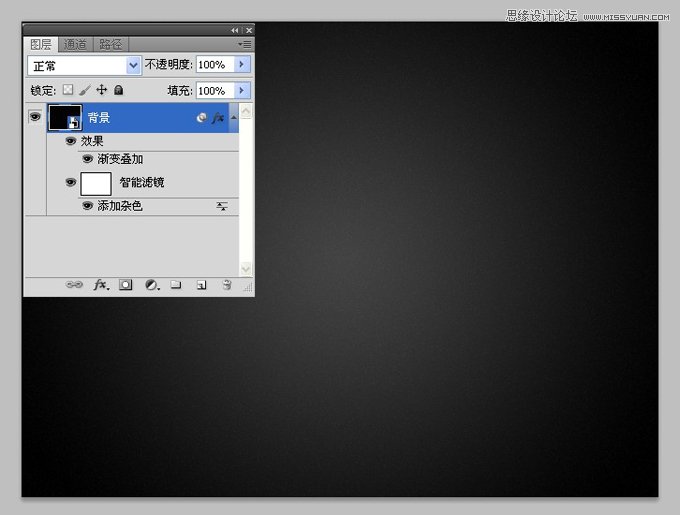Click the link layers icon in panel footer
680x515 pixels.
tap(74, 285)
